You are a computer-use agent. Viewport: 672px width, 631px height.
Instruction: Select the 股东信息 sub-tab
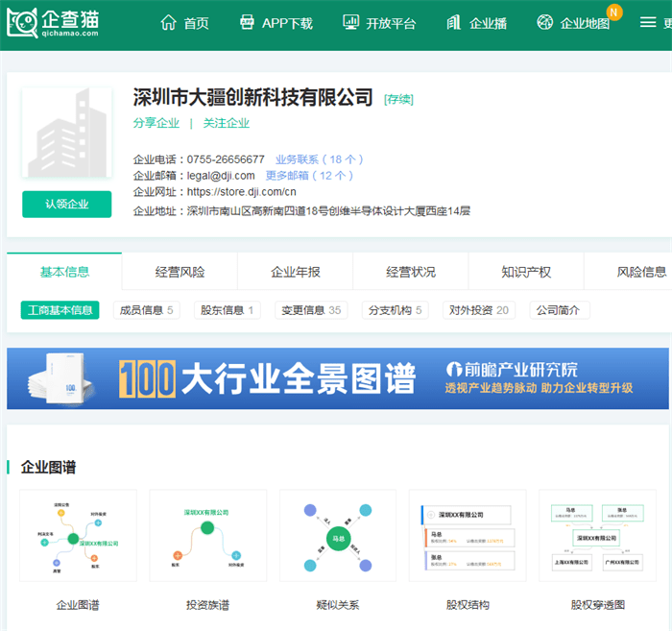[227, 310]
